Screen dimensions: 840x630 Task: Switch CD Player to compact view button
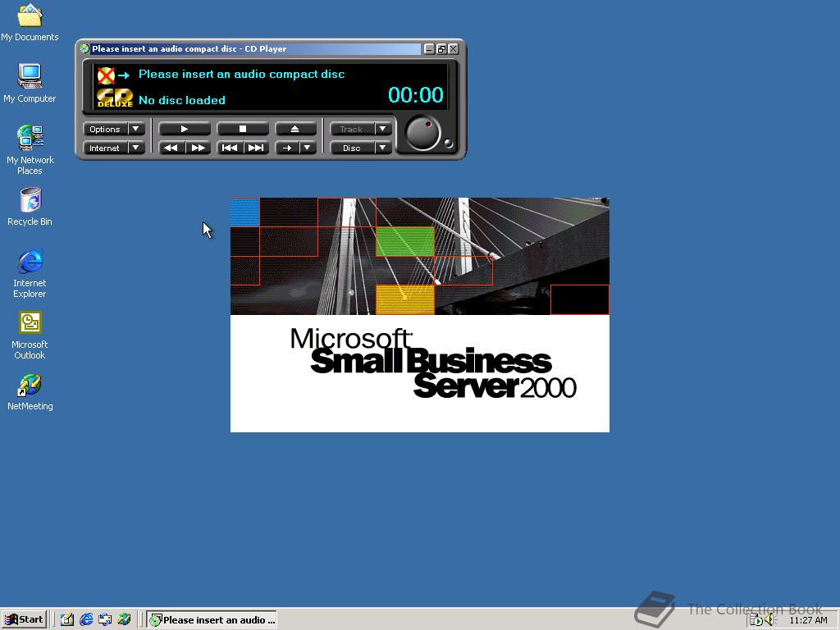click(441, 48)
